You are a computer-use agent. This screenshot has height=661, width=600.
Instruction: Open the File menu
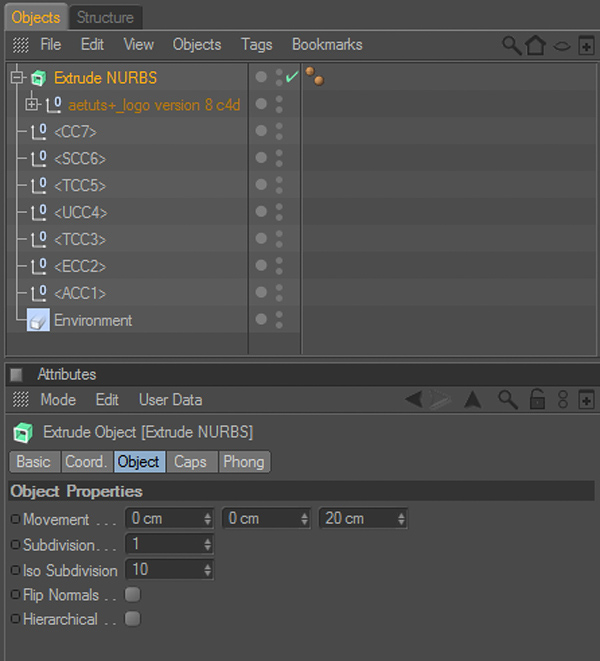(51, 45)
